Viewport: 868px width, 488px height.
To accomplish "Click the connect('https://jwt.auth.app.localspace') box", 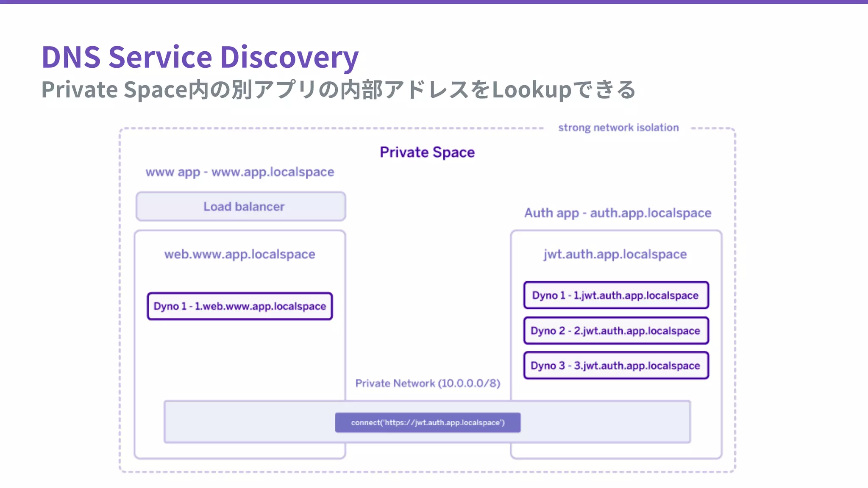I will point(428,422).
